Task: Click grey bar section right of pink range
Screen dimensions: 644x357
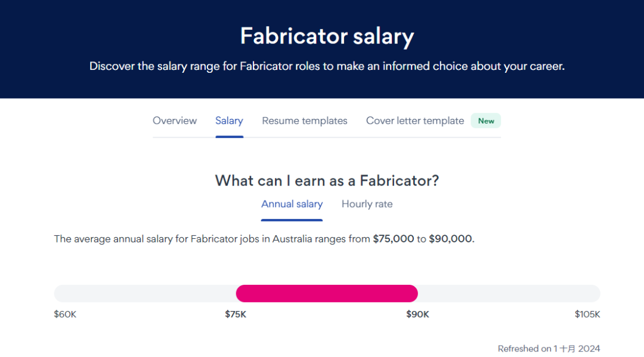Action: [509, 293]
